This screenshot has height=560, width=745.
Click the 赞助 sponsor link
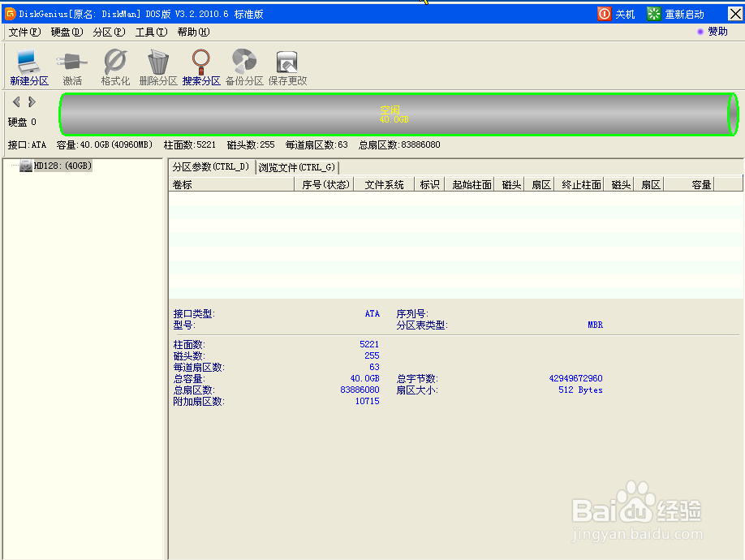click(717, 32)
